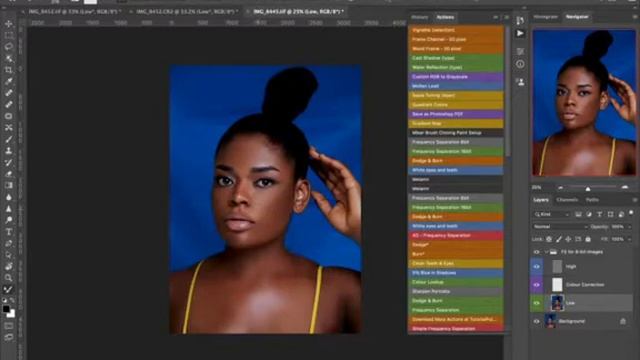Select the Blur tool
640x360 pixels.
pos(9,197)
